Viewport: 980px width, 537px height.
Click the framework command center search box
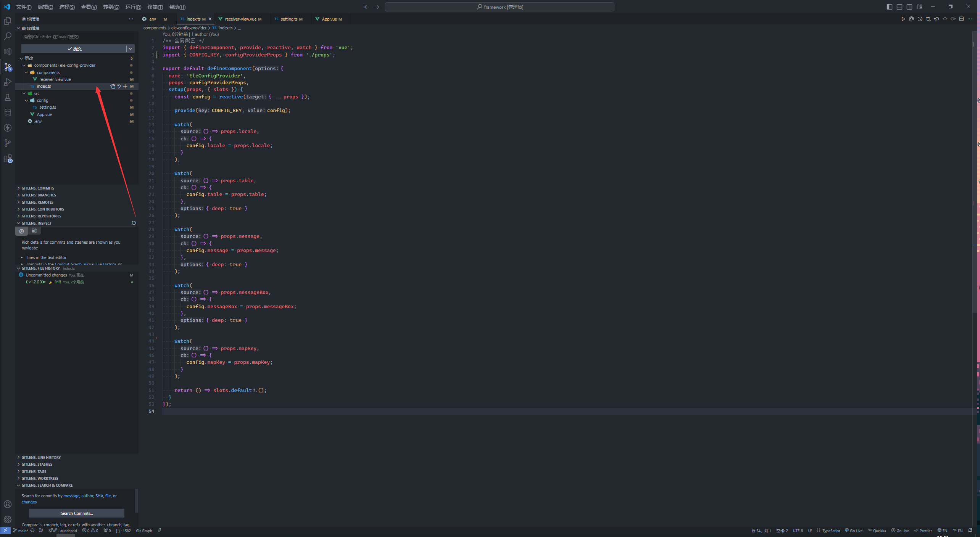[x=499, y=7]
